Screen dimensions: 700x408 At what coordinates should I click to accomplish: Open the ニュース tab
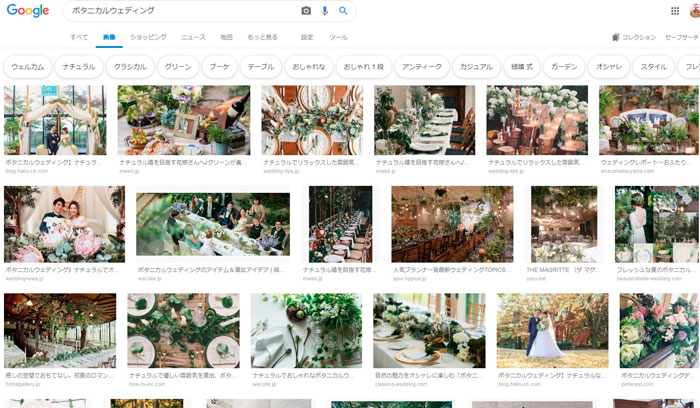pos(193,37)
